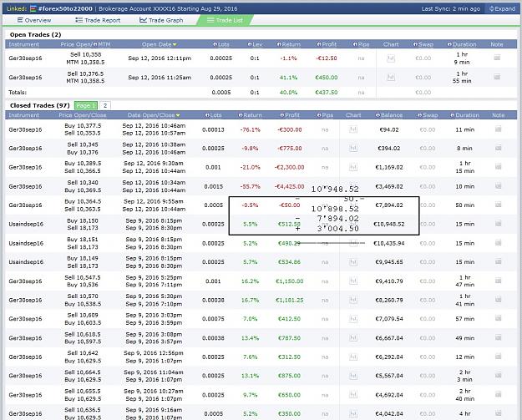Click the open trades Swap column header

point(423,44)
